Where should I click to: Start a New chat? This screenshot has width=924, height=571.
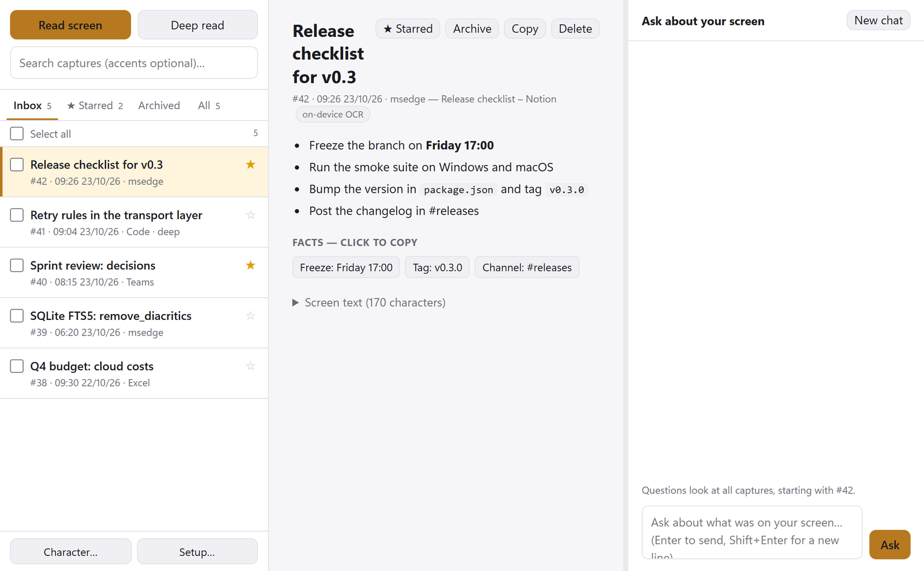coord(878,20)
